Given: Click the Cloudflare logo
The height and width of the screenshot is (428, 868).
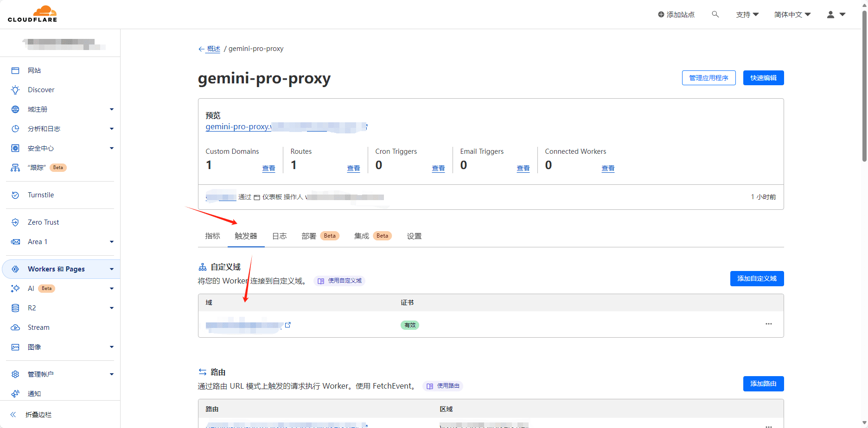Looking at the screenshot, I should point(32,14).
